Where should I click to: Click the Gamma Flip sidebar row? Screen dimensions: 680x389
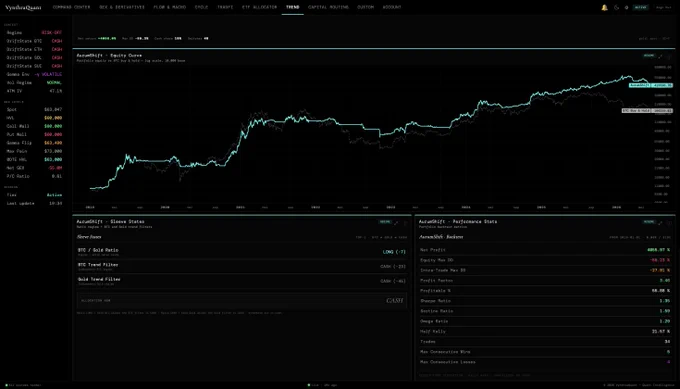[x=34, y=143]
